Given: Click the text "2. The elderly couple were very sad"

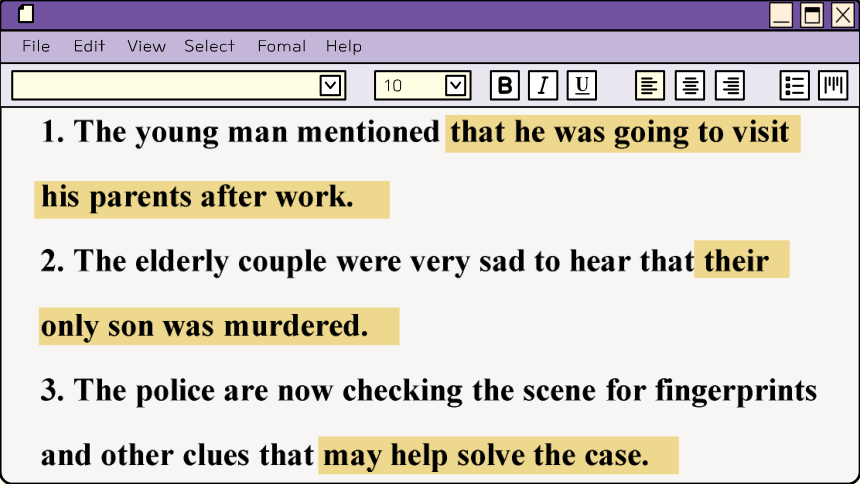Looking at the screenshot, I should (282, 262).
